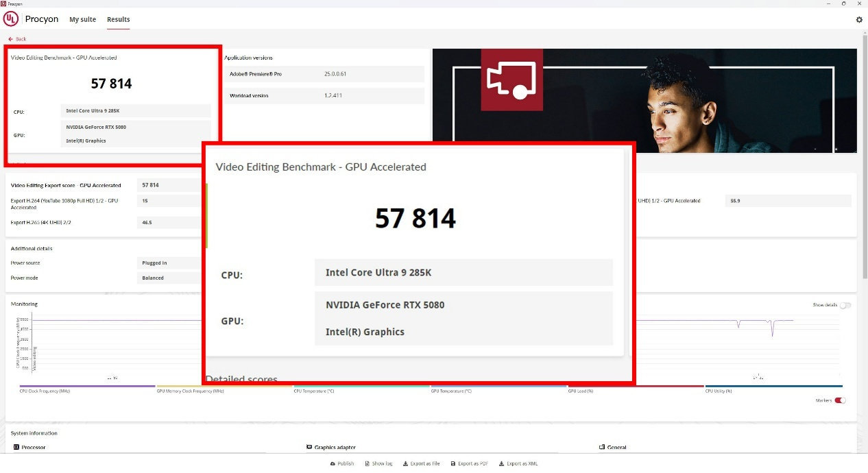The width and height of the screenshot is (868, 473).
Task: Click the General section icon
Action: point(602,447)
